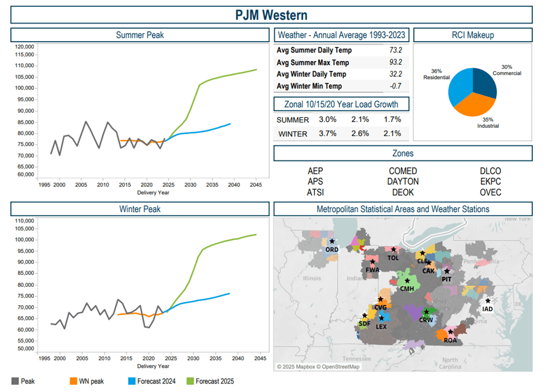Select the TOL weather station marker

point(393,249)
